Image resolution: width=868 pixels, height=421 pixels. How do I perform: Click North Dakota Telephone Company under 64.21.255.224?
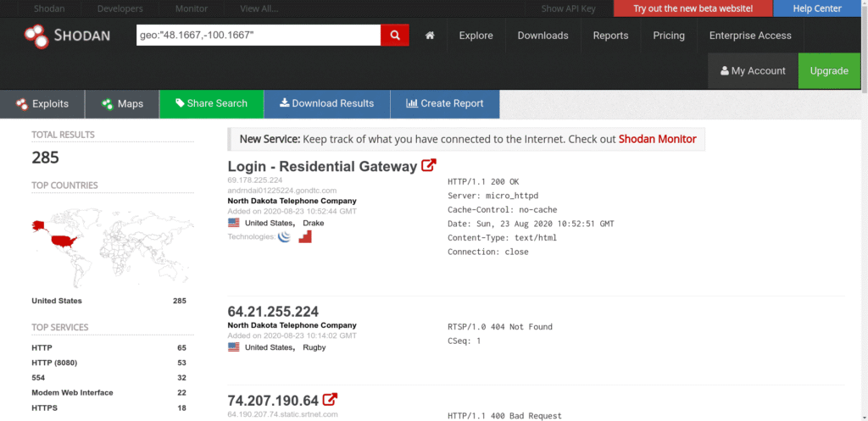(x=292, y=325)
